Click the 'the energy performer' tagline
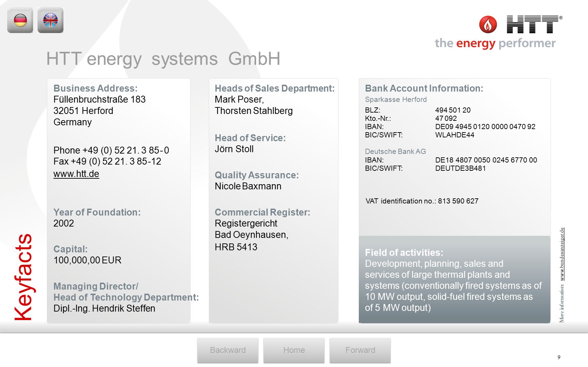The height and width of the screenshot is (367, 588). tap(495, 43)
